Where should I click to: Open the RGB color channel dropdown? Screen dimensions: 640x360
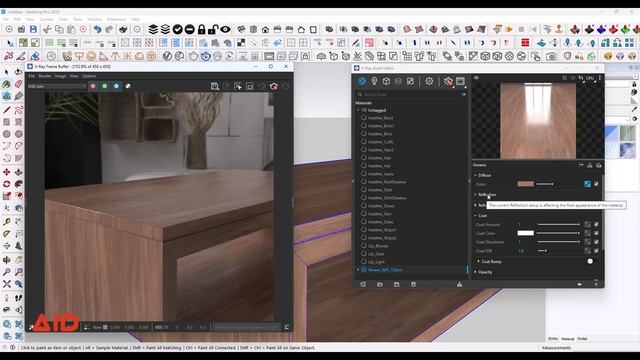click(57, 86)
